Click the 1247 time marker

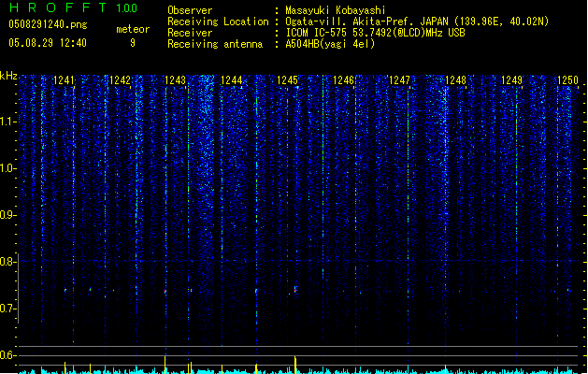[400, 80]
